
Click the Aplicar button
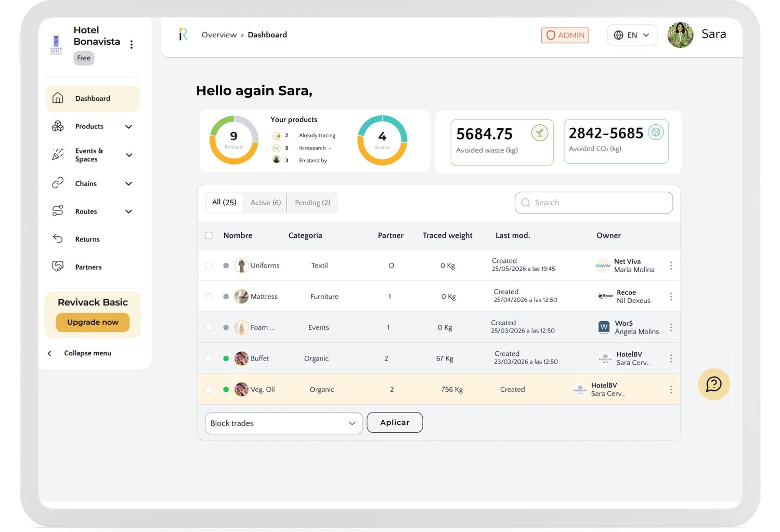pyautogui.click(x=395, y=422)
